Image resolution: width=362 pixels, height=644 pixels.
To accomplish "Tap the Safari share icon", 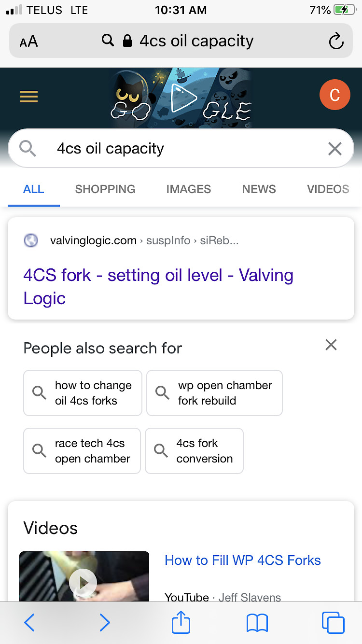I will [181, 622].
